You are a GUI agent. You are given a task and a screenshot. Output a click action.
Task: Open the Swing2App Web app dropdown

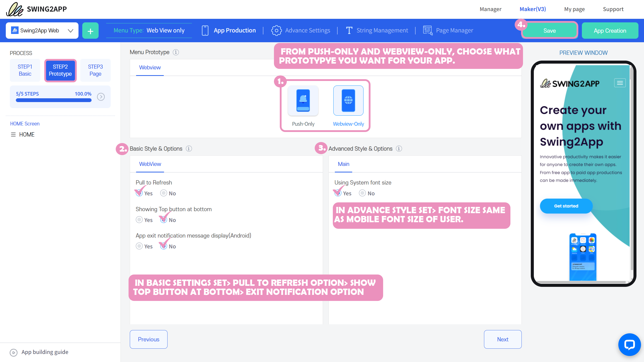click(42, 31)
